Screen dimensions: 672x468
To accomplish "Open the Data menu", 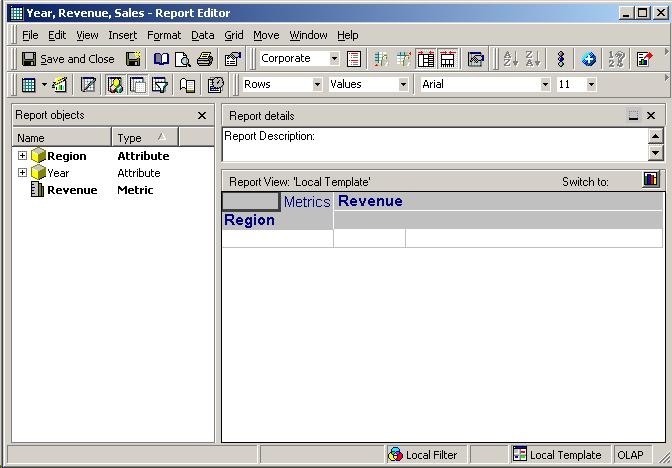I will pyautogui.click(x=203, y=35).
